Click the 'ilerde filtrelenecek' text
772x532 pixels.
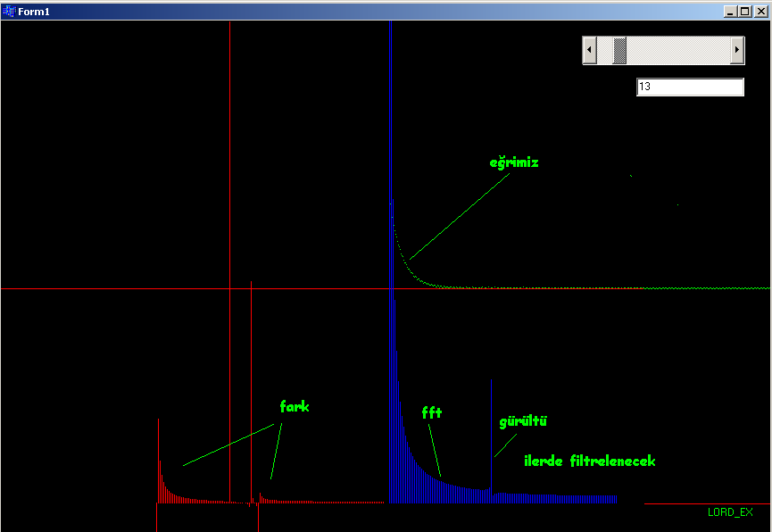pos(590,461)
